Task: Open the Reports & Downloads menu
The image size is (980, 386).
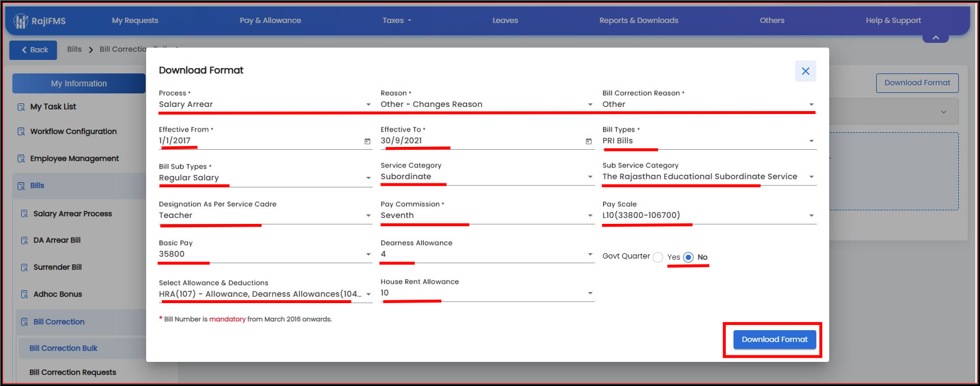Action: (638, 21)
